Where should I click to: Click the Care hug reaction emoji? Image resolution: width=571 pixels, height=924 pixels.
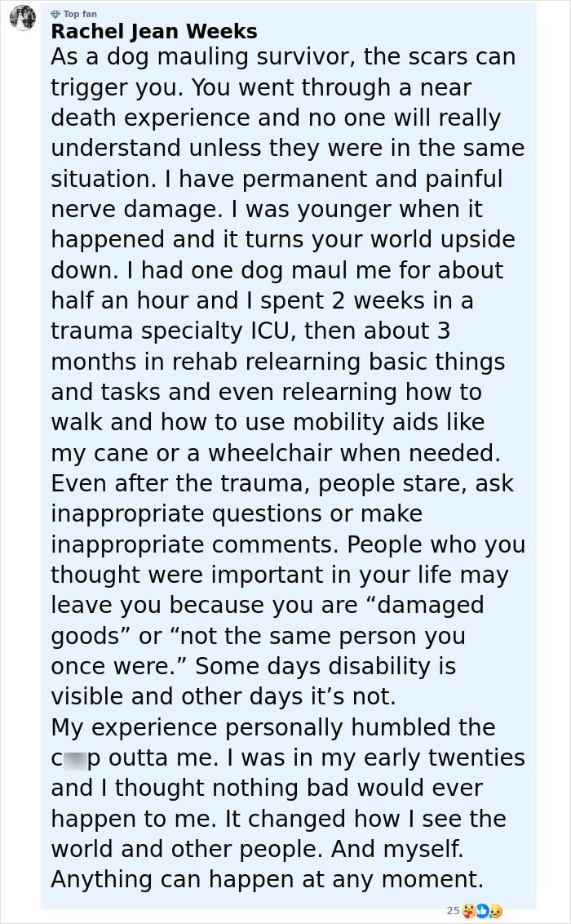coord(469,910)
